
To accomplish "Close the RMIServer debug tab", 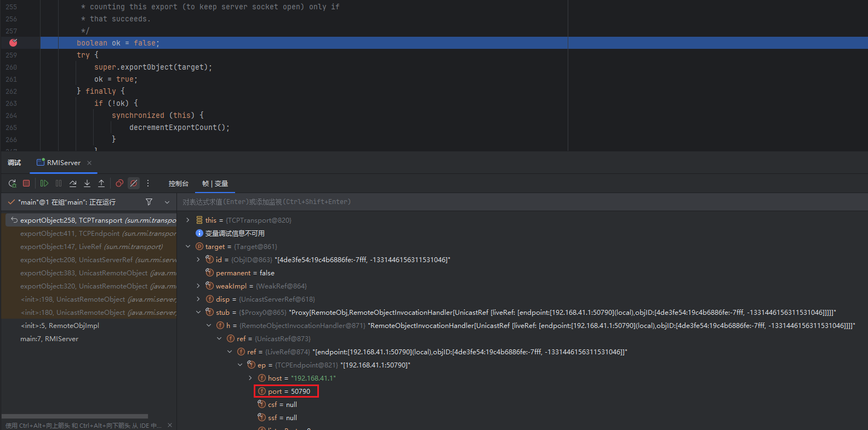I will tap(89, 163).
